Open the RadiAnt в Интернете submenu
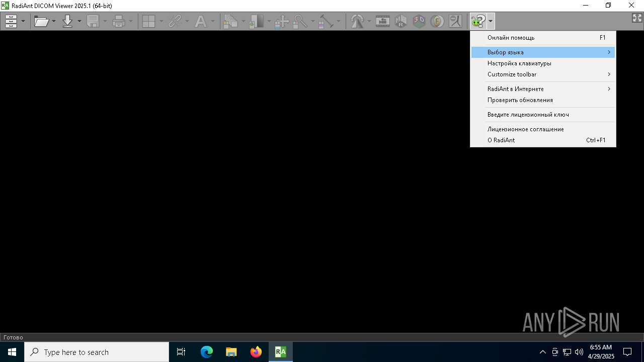The image size is (644, 362). [543, 89]
